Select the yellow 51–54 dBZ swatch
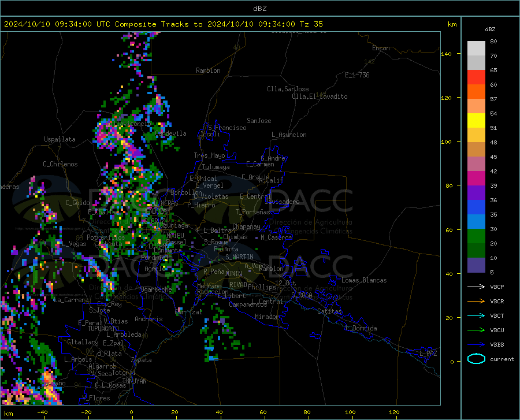The width and height of the screenshot is (520, 420). pos(476,120)
